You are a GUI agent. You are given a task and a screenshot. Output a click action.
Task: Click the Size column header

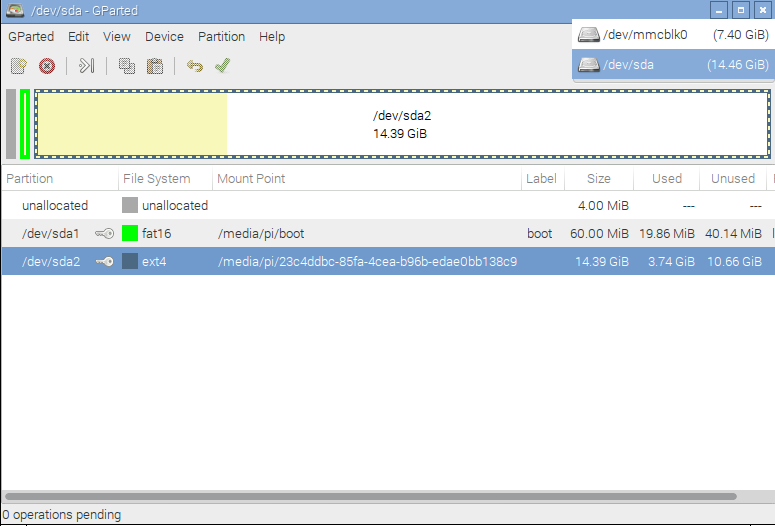point(599,178)
